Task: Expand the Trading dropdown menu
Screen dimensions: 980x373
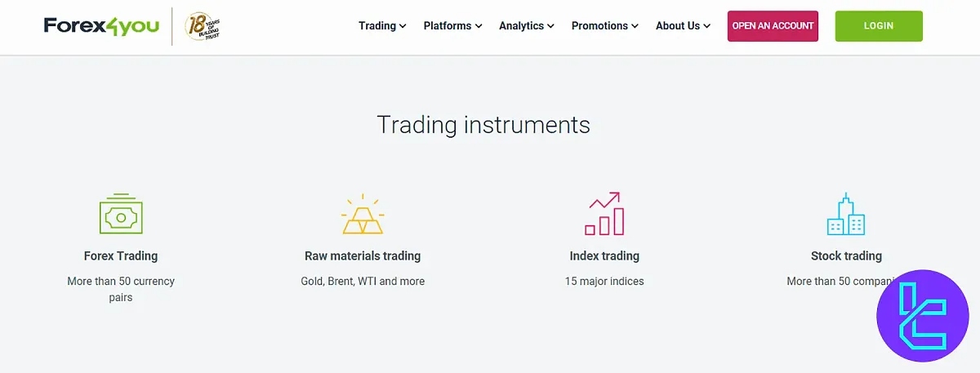Action: pos(382,26)
